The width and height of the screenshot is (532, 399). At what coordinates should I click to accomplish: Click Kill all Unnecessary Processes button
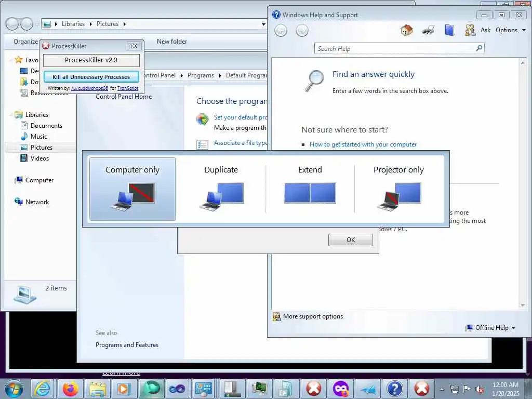coord(91,77)
